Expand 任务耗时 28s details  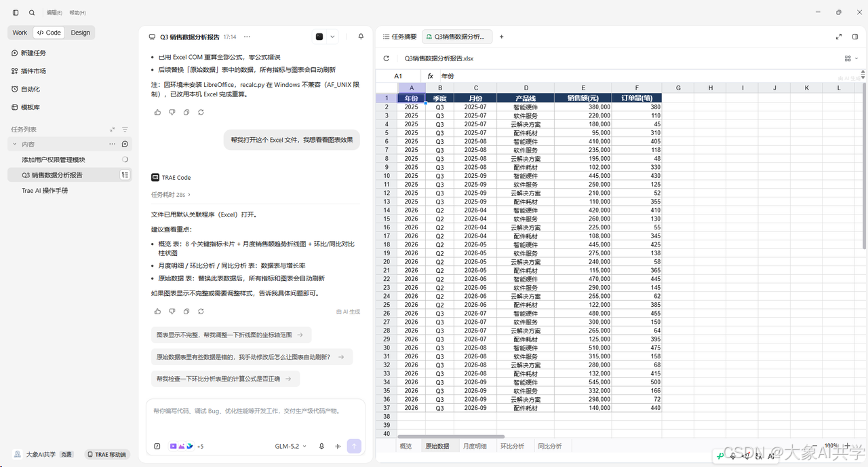pyautogui.click(x=171, y=195)
